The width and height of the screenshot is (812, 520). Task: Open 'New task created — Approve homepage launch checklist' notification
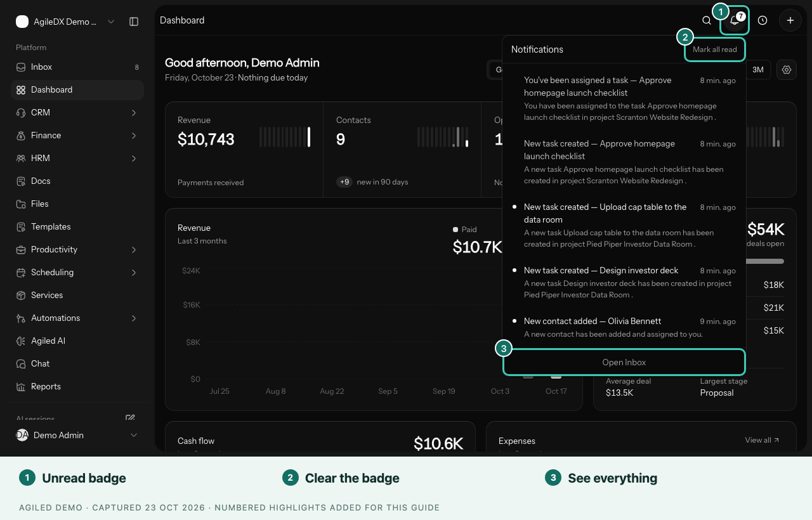pyautogui.click(x=624, y=162)
